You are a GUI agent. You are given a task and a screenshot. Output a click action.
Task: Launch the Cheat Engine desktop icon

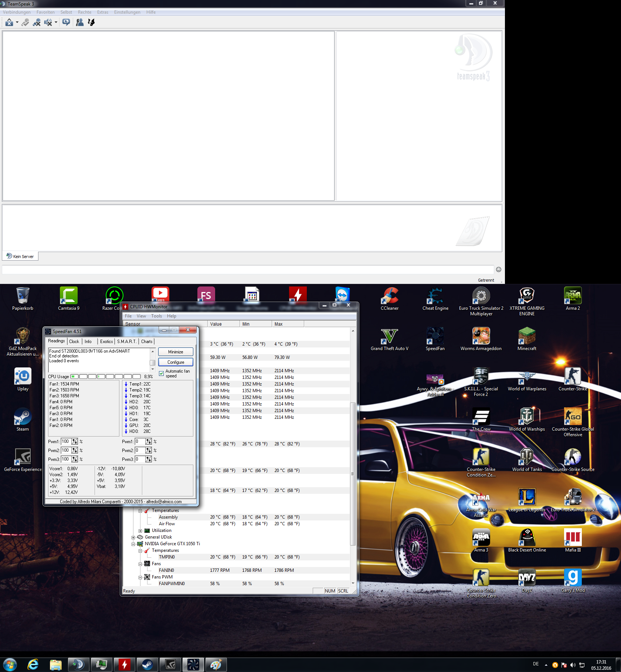pyautogui.click(x=435, y=299)
